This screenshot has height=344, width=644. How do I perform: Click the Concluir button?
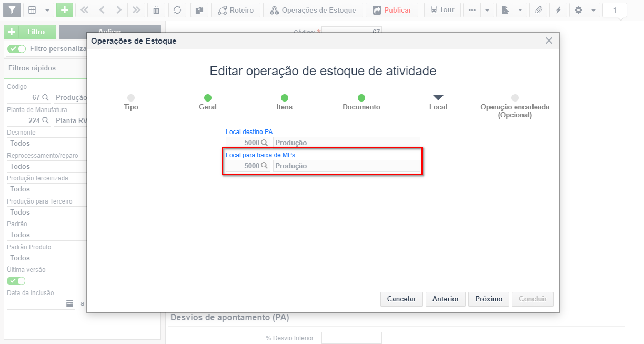(x=532, y=299)
